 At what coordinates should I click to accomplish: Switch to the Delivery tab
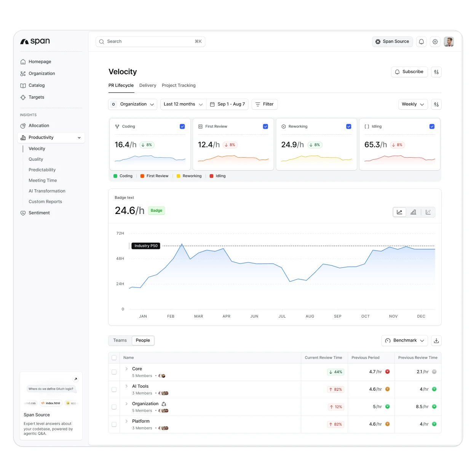148,85
